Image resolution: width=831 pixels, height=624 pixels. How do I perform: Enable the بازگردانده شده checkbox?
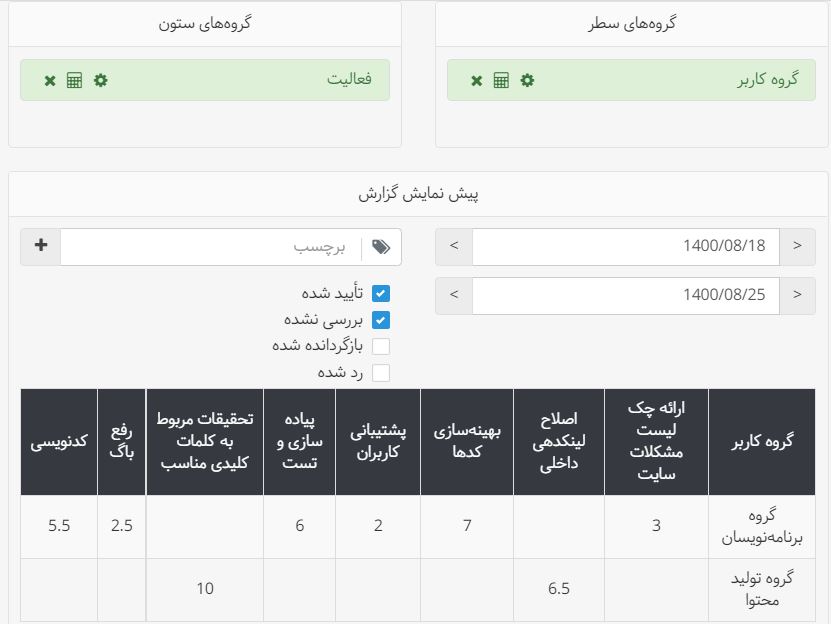pos(380,346)
